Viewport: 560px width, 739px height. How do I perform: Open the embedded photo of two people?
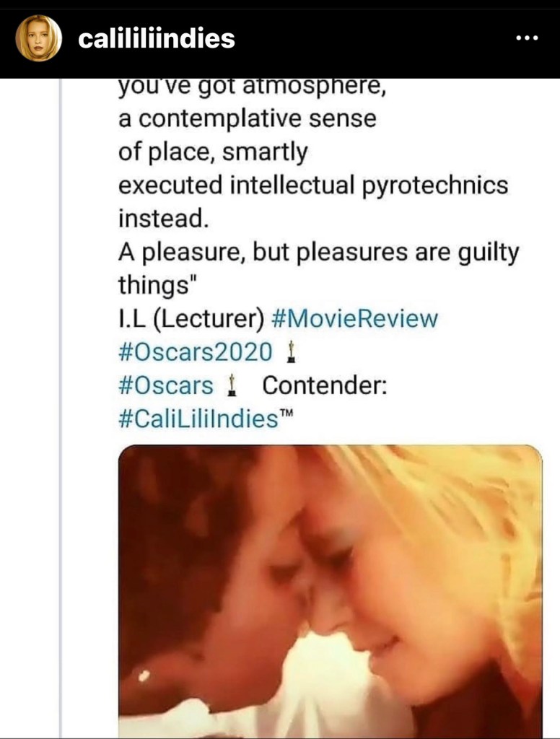click(330, 590)
